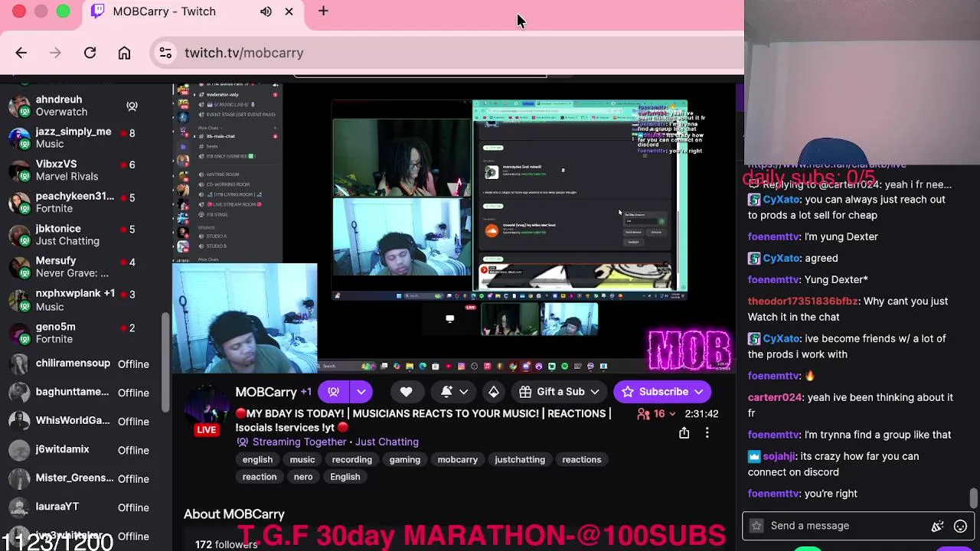The width and height of the screenshot is (980, 551).
Task: Select the reaction tag
Action: click(260, 477)
